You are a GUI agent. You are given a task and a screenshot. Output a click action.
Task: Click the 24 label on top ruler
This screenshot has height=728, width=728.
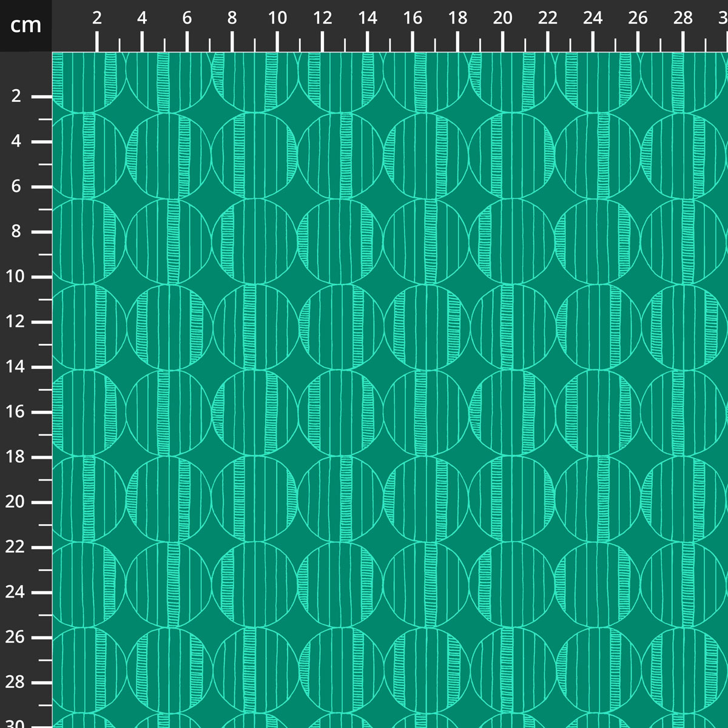coord(593,18)
